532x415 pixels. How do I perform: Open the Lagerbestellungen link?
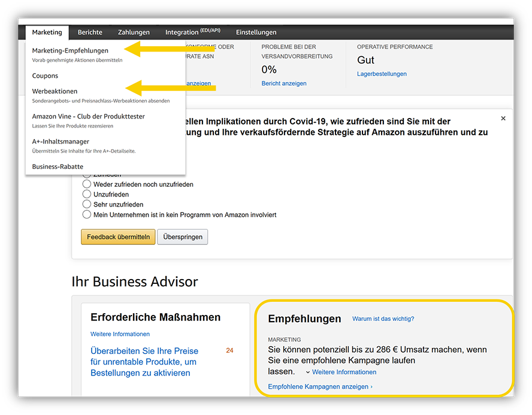pyautogui.click(x=382, y=74)
